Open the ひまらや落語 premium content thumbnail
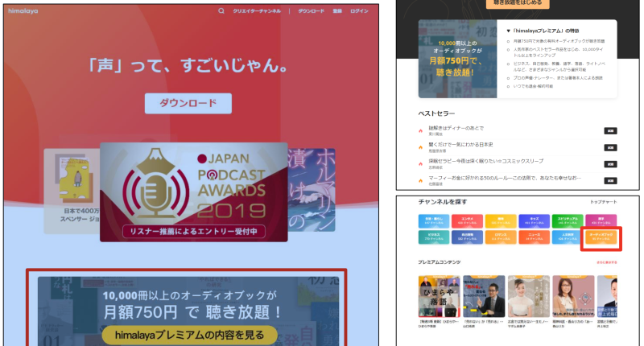Screen dimensions: 644x346 coord(439,296)
